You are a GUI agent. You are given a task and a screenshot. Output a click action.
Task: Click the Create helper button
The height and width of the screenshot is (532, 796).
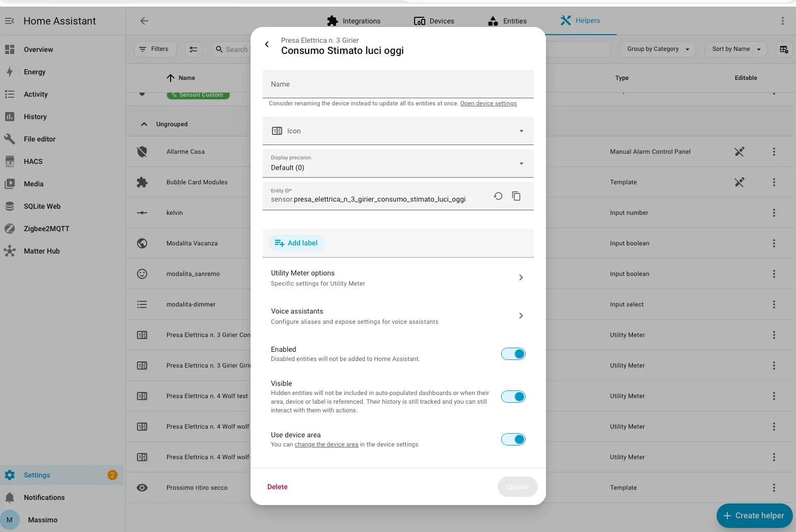pos(754,516)
